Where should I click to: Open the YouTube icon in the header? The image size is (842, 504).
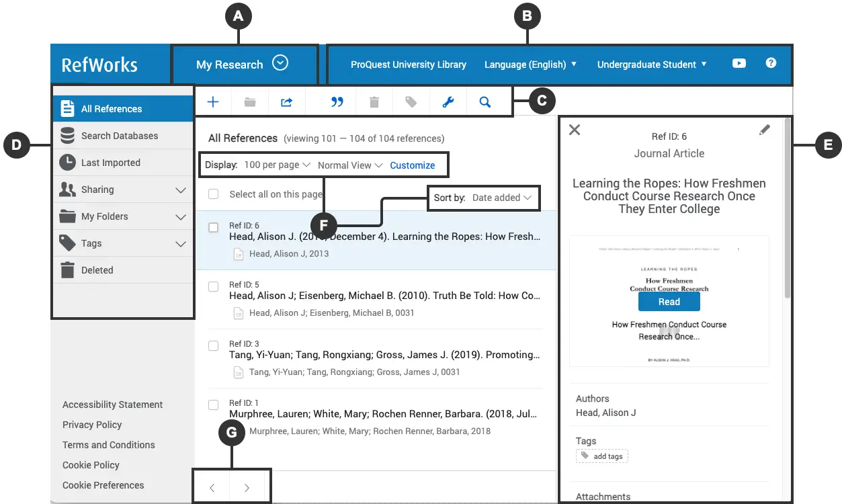[x=739, y=64]
